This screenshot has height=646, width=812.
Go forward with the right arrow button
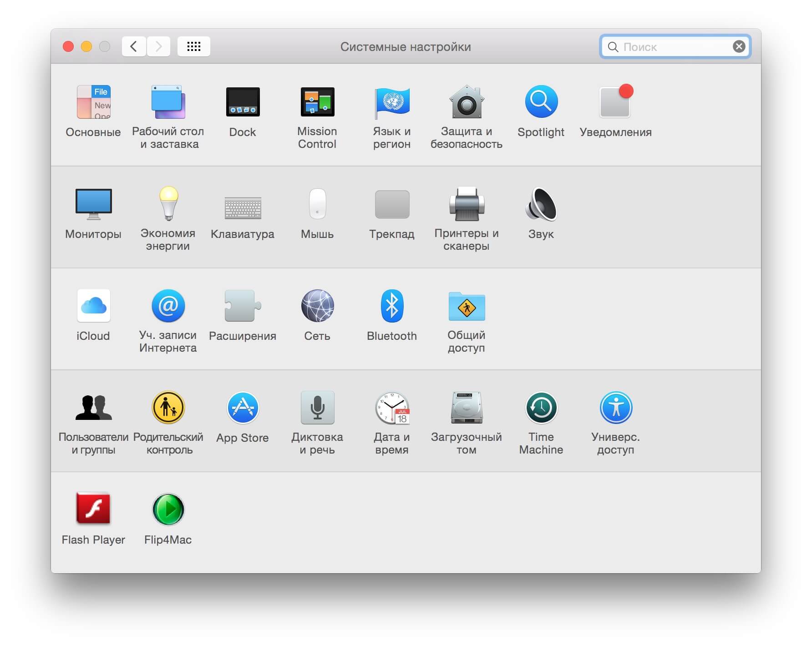(x=158, y=46)
